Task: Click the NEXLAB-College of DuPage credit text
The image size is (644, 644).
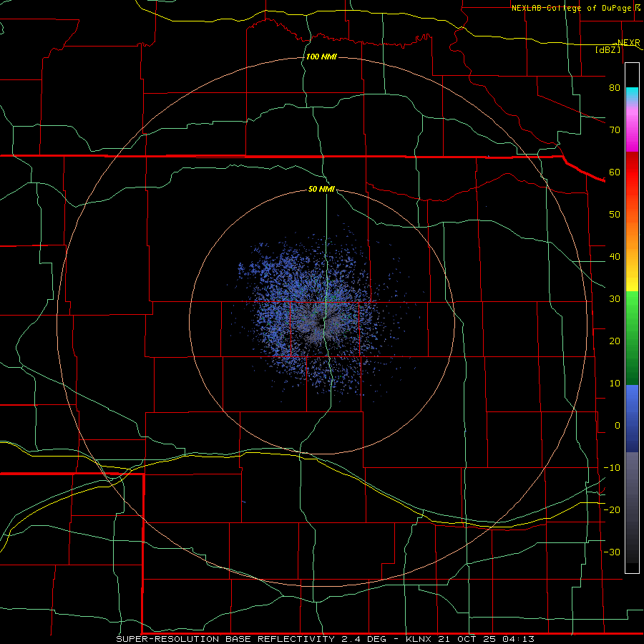Action: (571, 8)
